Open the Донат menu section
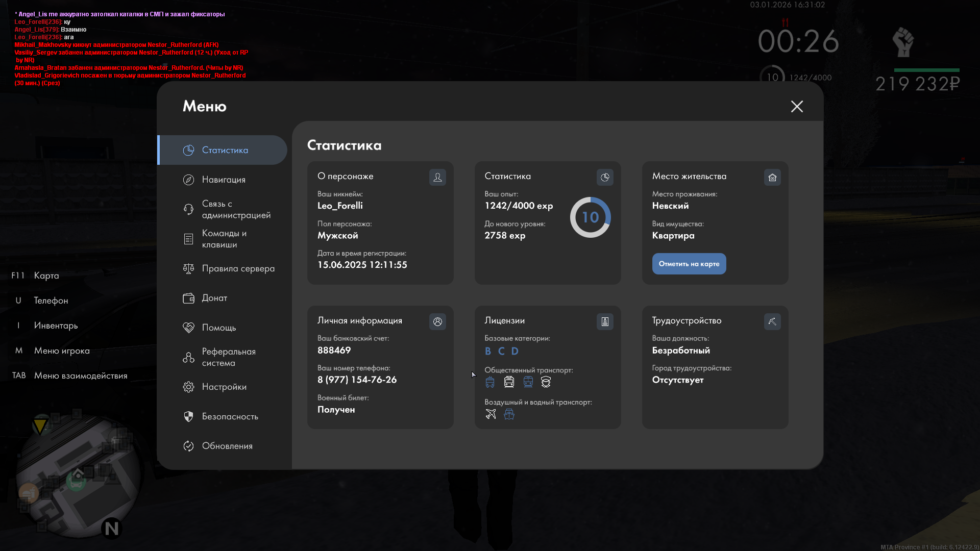 tap(214, 298)
